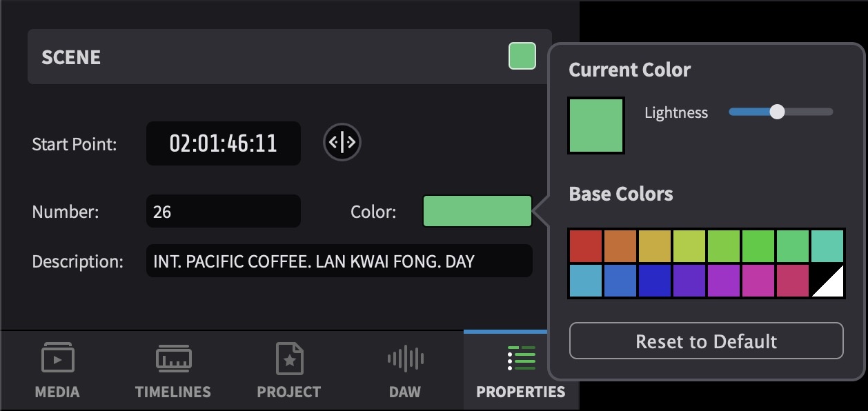Adjust the Lightness slider handle
The image size is (868, 411).
pyautogui.click(x=777, y=112)
